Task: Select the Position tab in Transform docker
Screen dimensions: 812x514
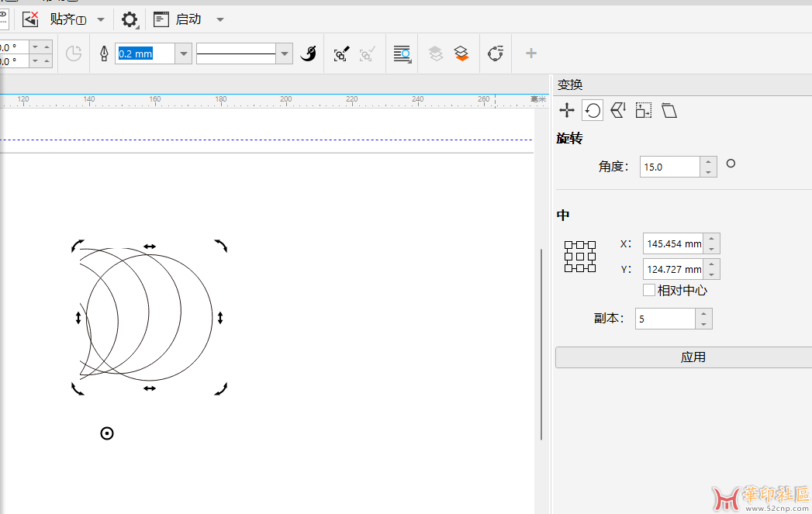Action: click(567, 110)
